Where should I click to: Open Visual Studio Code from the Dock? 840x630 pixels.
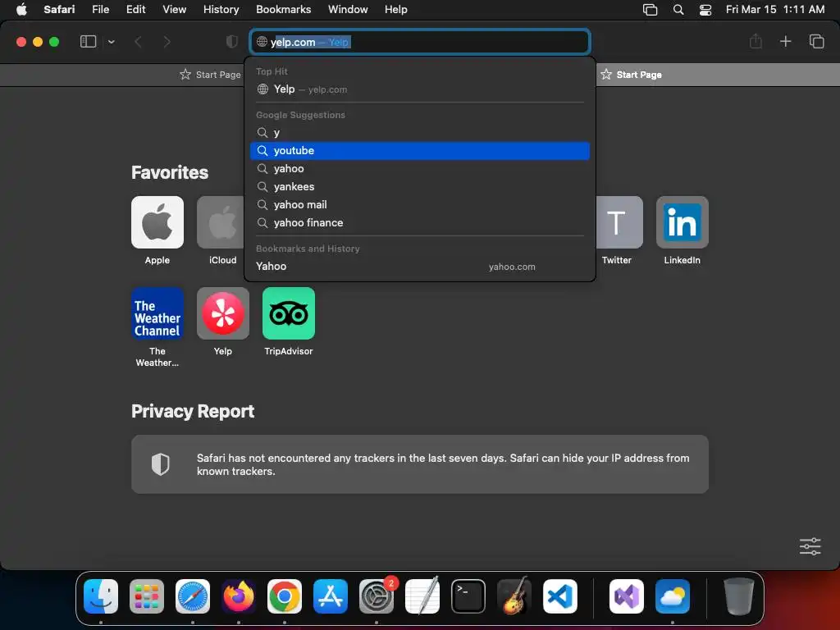[559, 596]
